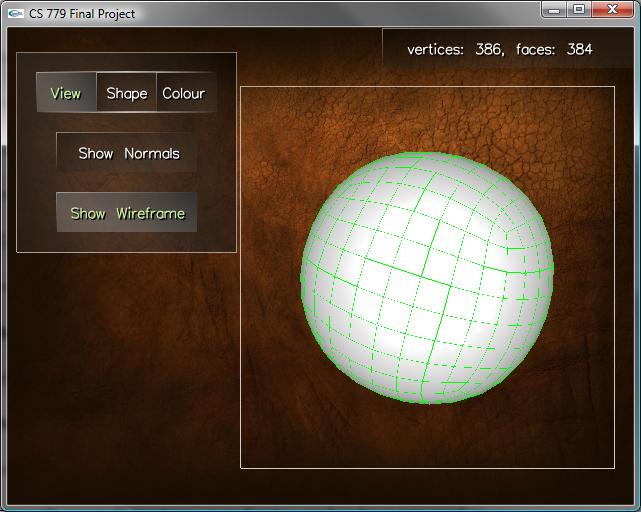The height and width of the screenshot is (512, 641).
Task: Click the "vertices:" label in the stats bar
Action: point(435,49)
